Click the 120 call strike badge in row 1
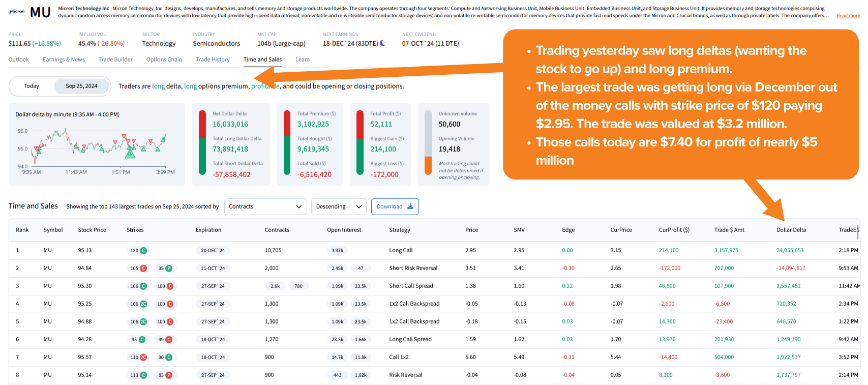 tap(138, 250)
